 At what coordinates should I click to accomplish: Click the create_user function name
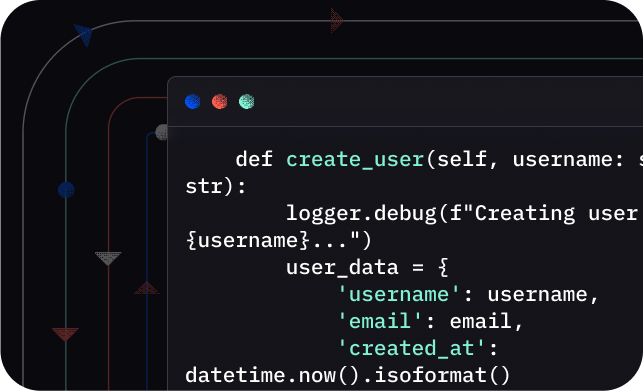pyautogui.click(x=355, y=160)
